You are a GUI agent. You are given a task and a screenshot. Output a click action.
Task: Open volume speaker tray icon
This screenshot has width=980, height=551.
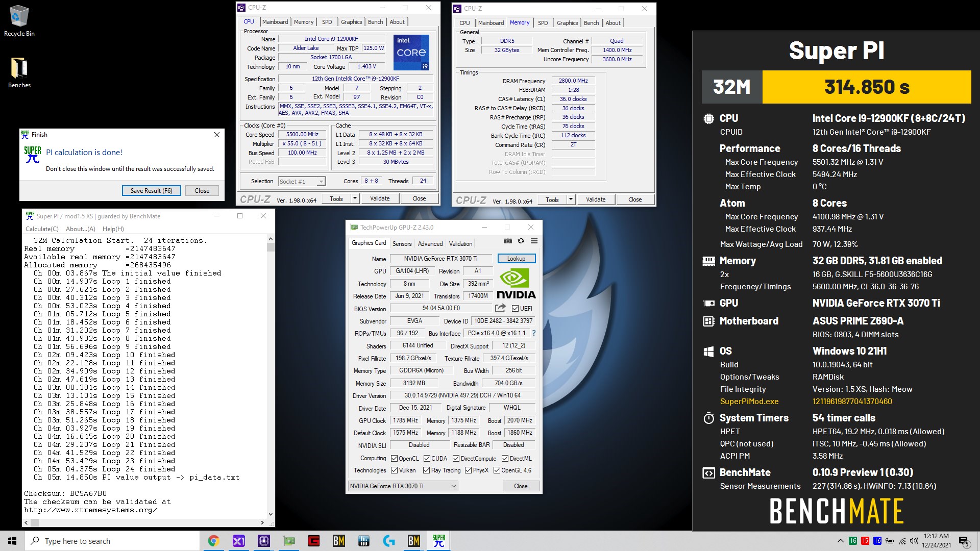[x=914, y=541]
